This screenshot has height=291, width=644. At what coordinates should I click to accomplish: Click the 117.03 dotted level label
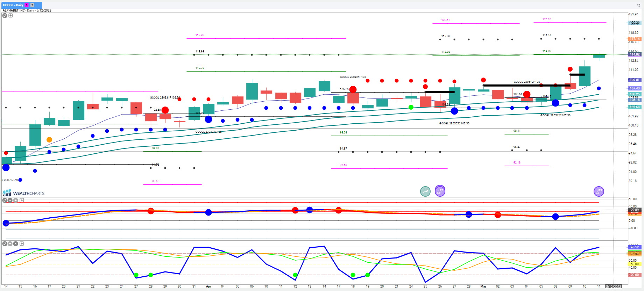coord(446,36)
